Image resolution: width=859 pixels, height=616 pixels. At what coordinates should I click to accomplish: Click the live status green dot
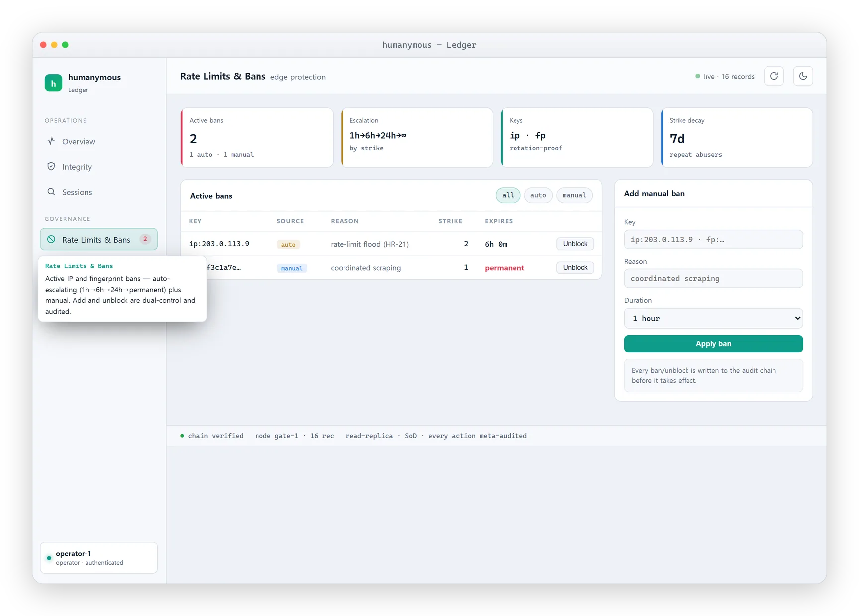[697, 76]
